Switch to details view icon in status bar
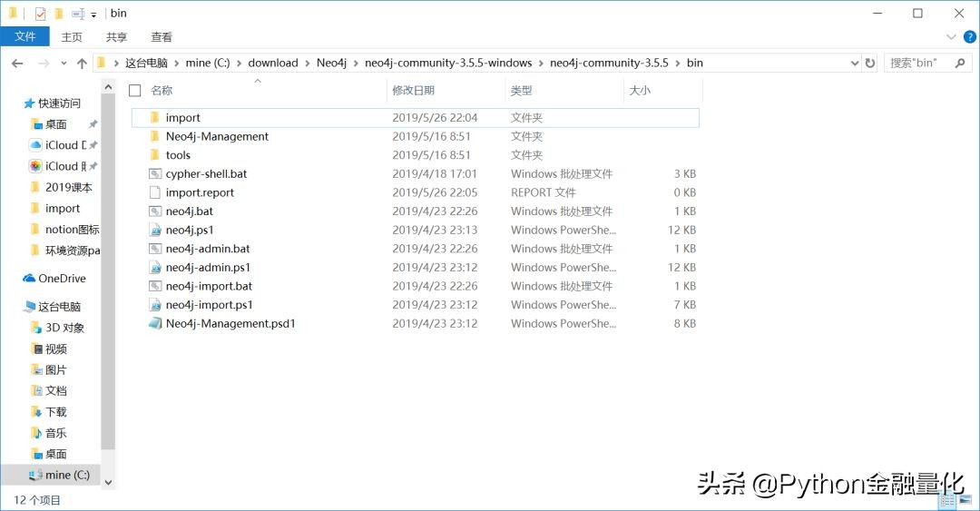The width and height of the screenshot is (980, 511). click(x=948, y=500)
